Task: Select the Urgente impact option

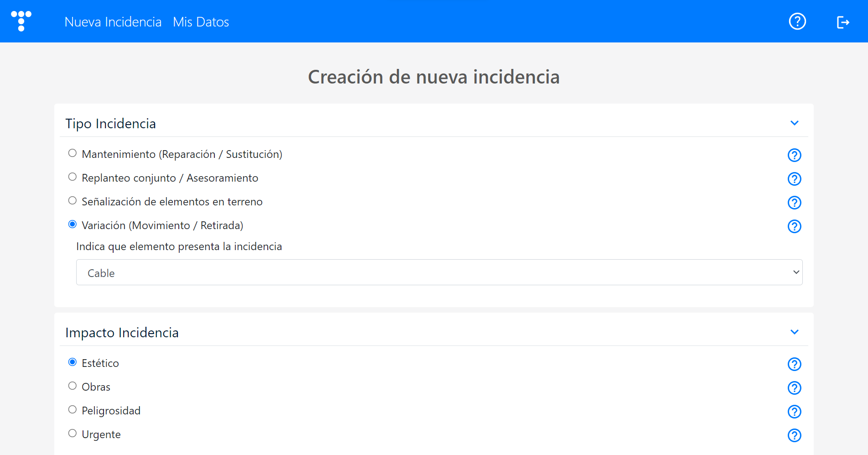Action: [x=73, y=434]
